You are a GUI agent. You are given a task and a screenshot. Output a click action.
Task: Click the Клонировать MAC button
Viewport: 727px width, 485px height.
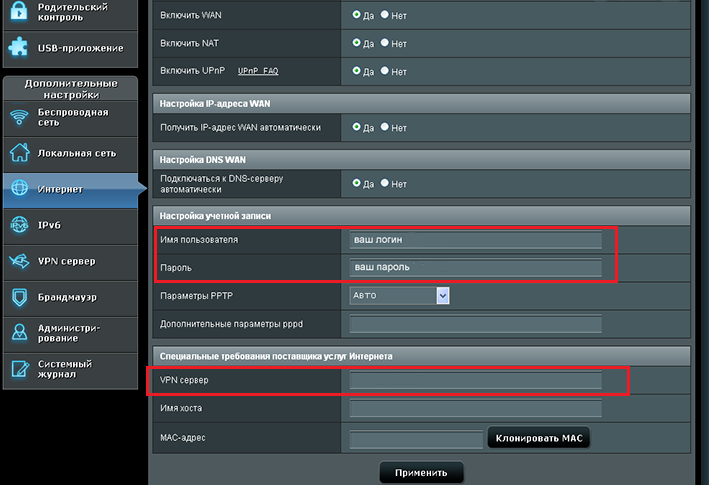point(539,438)
